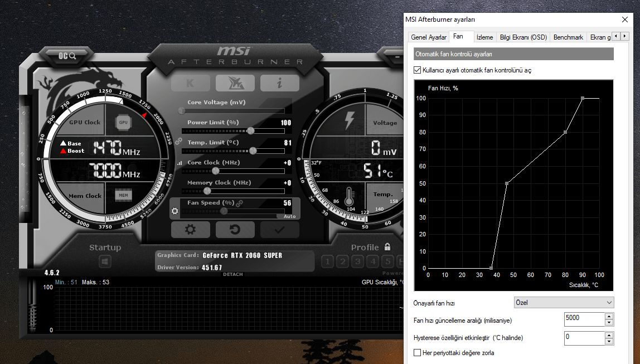Select profile slot 2
Screen dimensions: 640x364
tap(343, 261)
